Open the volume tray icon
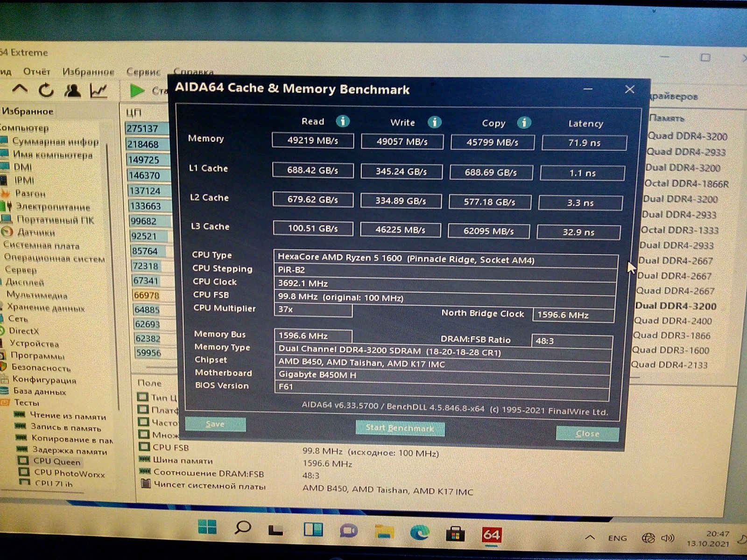This screenshot has height=560, width=747. (x=668, y=539)
